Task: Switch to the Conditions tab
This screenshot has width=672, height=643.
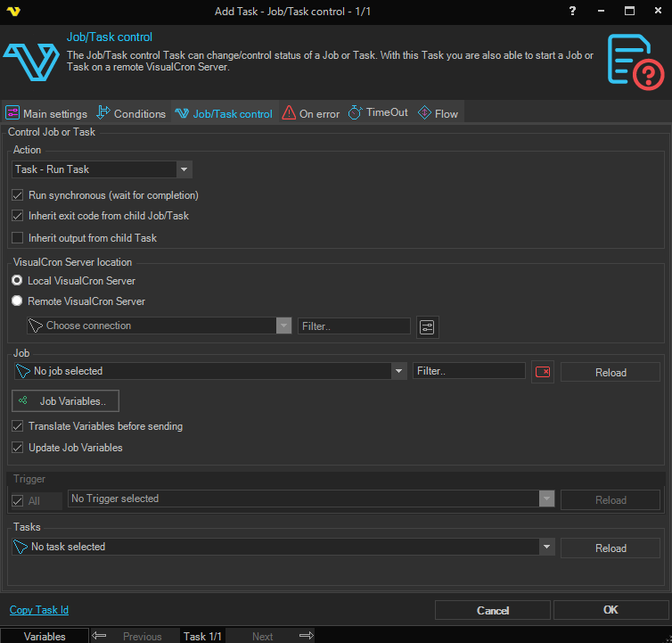Action: click(x=131, y=114)
